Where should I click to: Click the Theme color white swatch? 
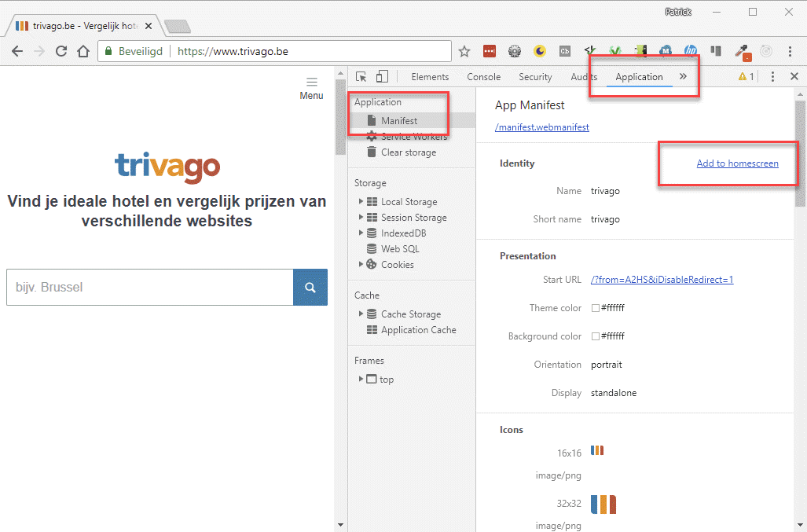tap(596, 308)
